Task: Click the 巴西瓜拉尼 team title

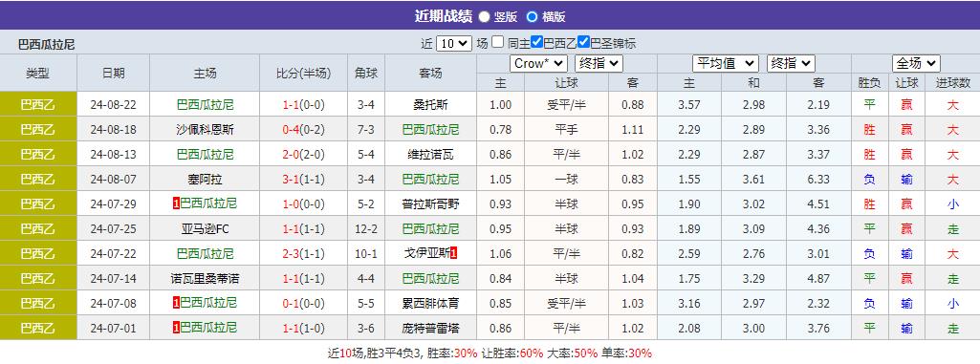Action: tap(46, 44)
